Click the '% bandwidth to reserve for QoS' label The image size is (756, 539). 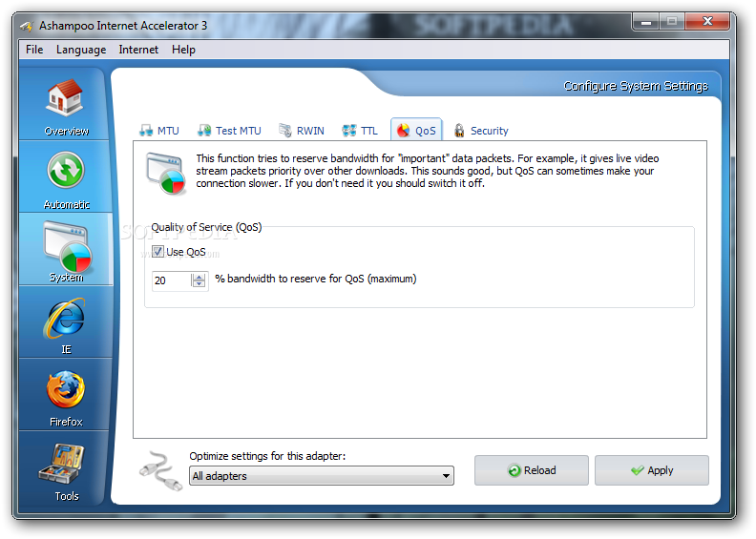(316, 279)
